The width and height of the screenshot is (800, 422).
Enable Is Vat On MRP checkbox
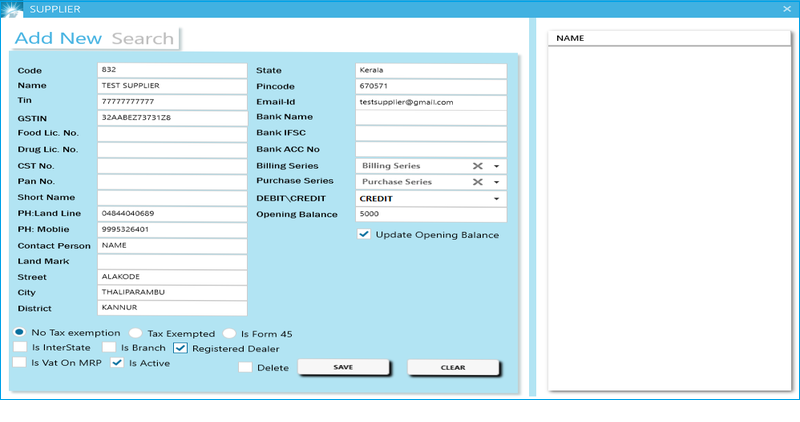(19, 362)
